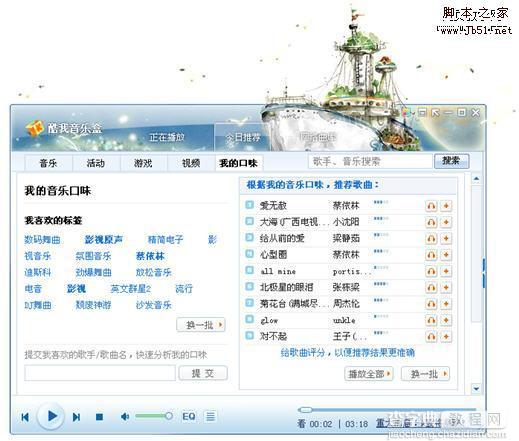Select the 蔡依林 tag

(x=150, y=256)
